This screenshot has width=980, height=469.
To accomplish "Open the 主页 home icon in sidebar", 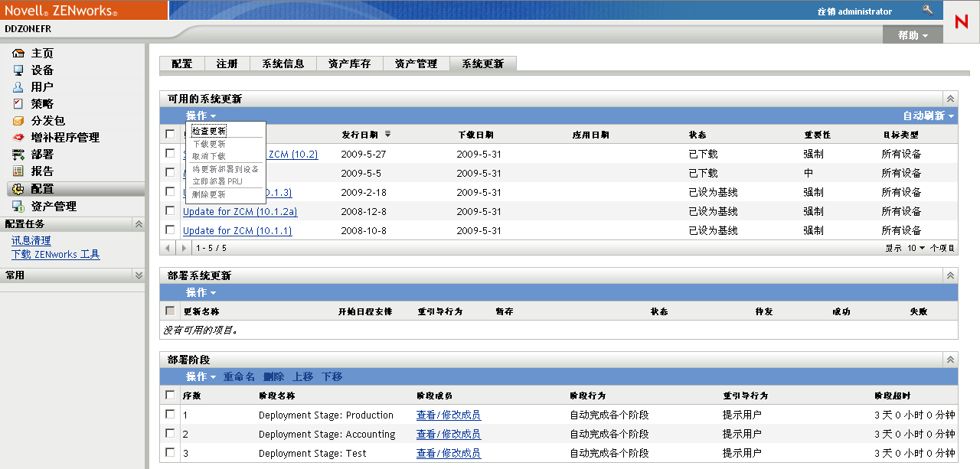I will 18,54.
